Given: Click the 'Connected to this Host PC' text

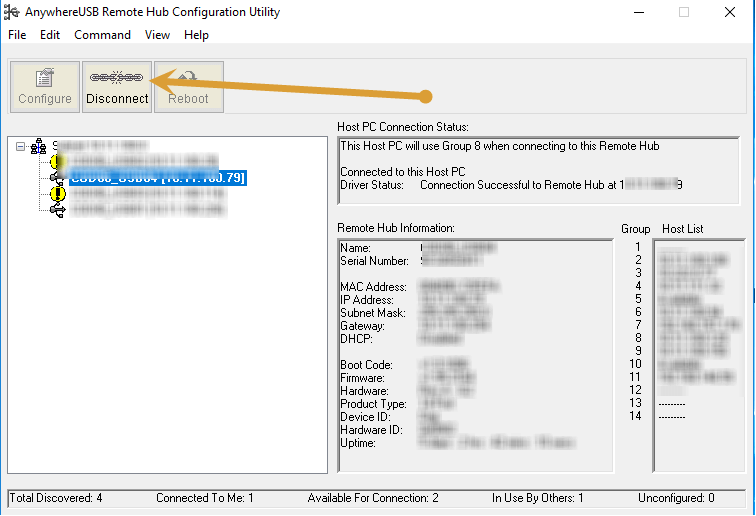Looking at the screenshot, I should coord(403,172).
